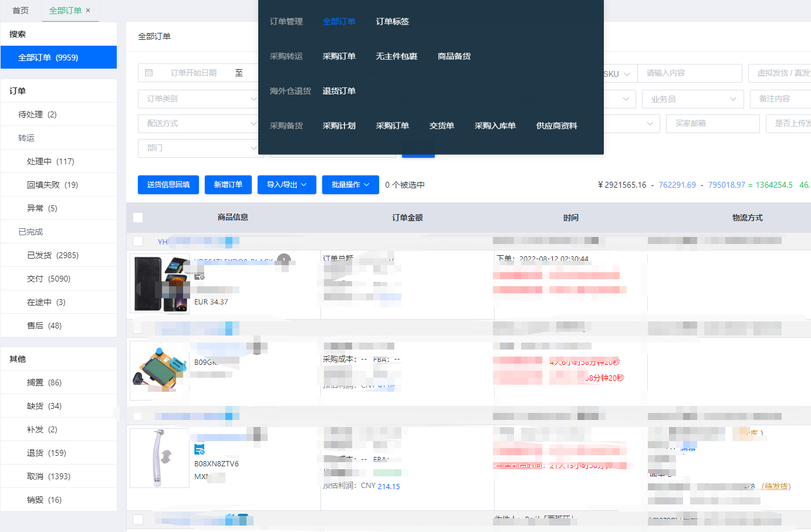Screen dimensions: 811x532
Task: Click the calendar icon in order date field
Action: tap(149, 73)
